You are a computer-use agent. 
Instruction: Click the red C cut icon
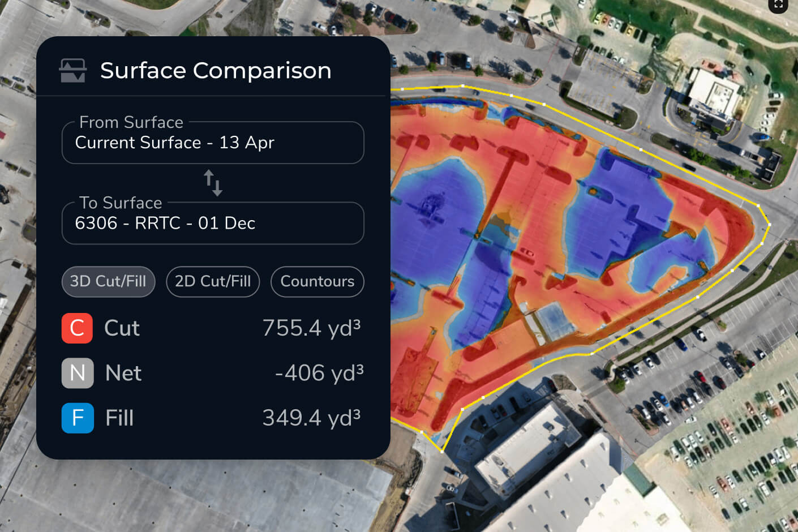[77, 328]
